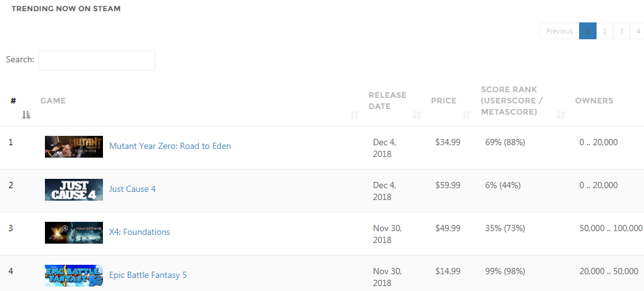The width and height of the screenshot is (644, 291).
Task: Sort by Release Date arrows
Action: pyautogui.click(x=417, y=115)
